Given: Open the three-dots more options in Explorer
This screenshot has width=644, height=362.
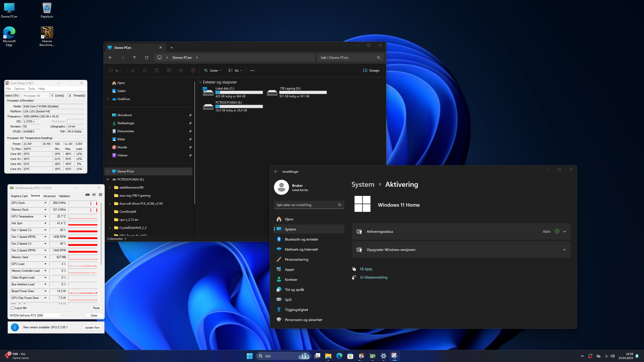Looking at the screenshot, I should [x=252, y=70].
